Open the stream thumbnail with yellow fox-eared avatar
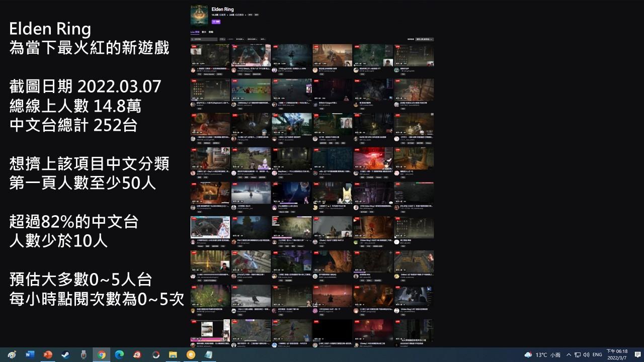Viewport: 644px width, 362px height. coord(332,193)
